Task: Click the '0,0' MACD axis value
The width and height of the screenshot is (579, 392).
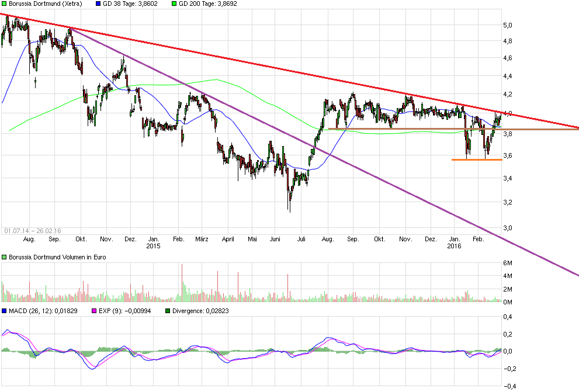Action: 507,351
